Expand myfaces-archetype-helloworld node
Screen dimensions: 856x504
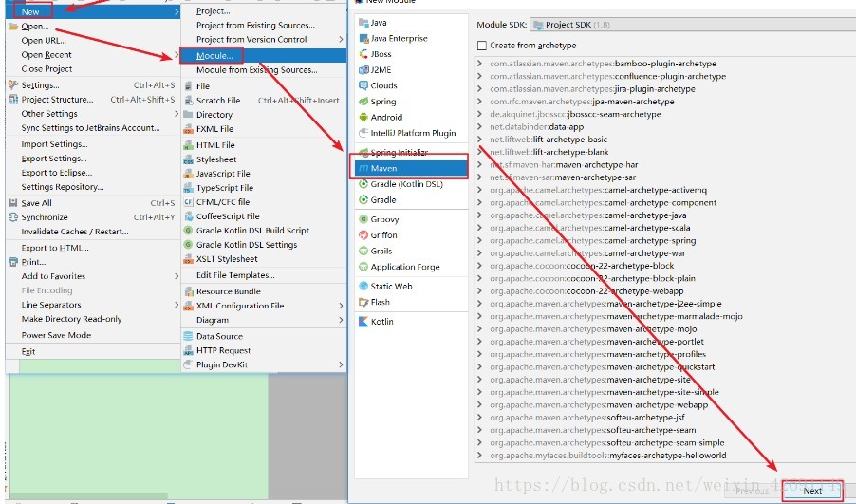(x=479, y=455)
